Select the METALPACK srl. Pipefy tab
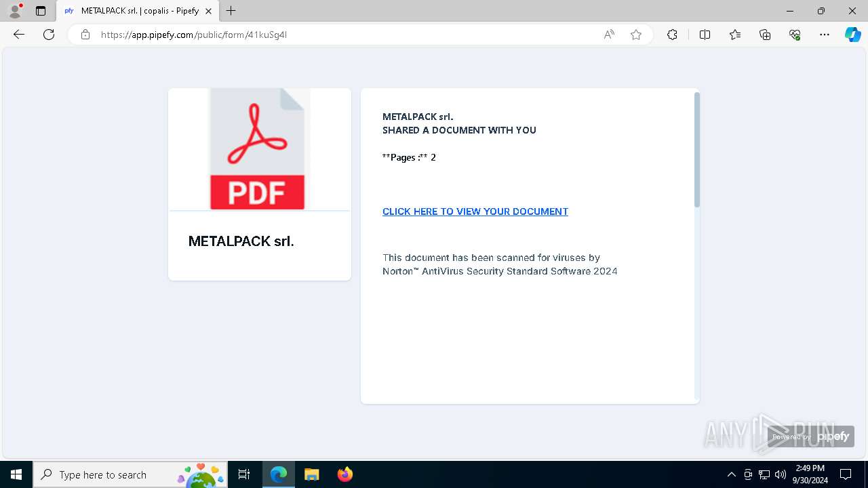The image size is (868, 488). click(x=138, y=11)
